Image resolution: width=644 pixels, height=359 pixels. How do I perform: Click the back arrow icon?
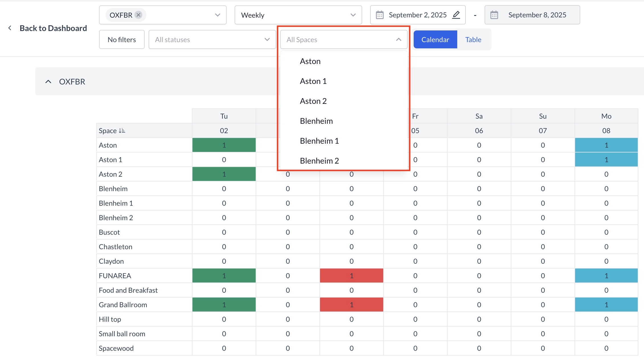click(x=10, y=28)
